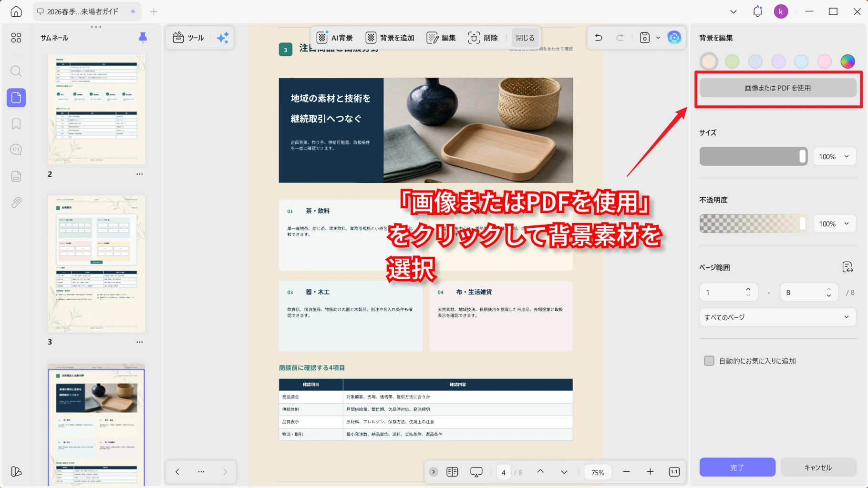This screenshot has height=488, width=868.
Task: Open すべてのページ dropdown
Action: coord(778,317)
